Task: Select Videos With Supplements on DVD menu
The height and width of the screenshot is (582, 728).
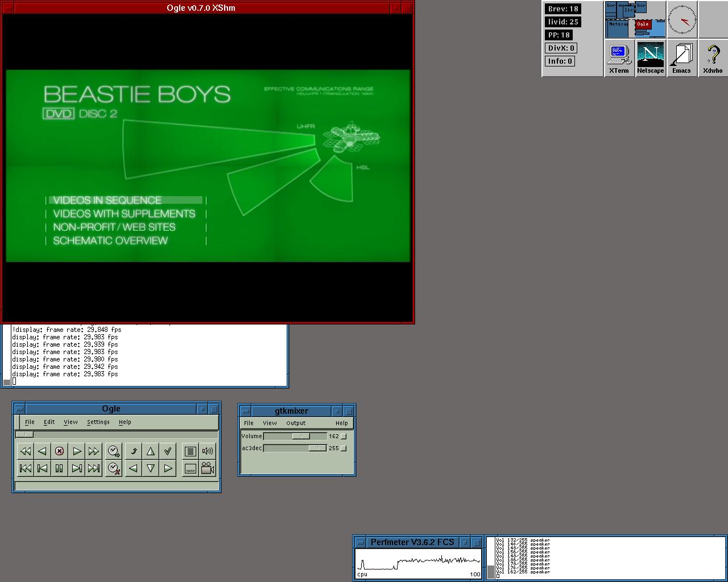Action: (x=124, y=214)
